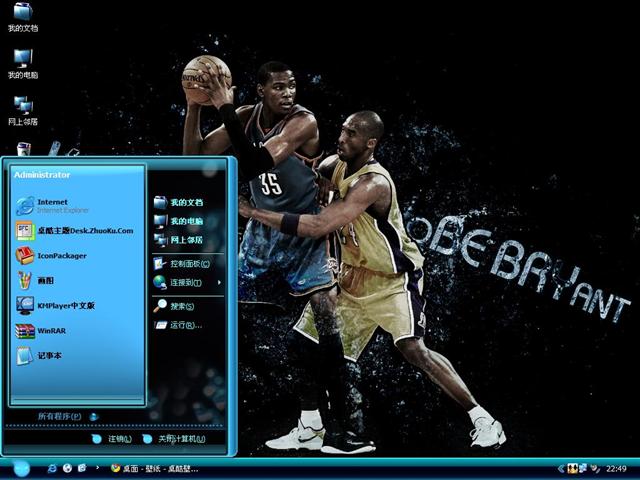Screen dimensions: 640x480
Task: Open 桌酷主题 Desk.ZhuoKu.Com Start menu entry
Action: click(x=75, y=231)
